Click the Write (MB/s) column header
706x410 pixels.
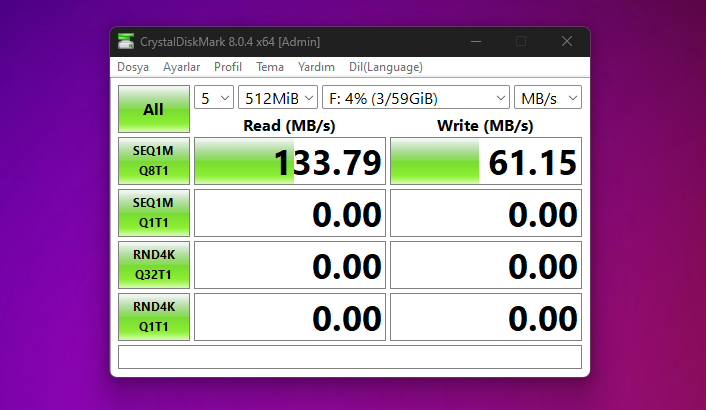[x=485, y=126]
